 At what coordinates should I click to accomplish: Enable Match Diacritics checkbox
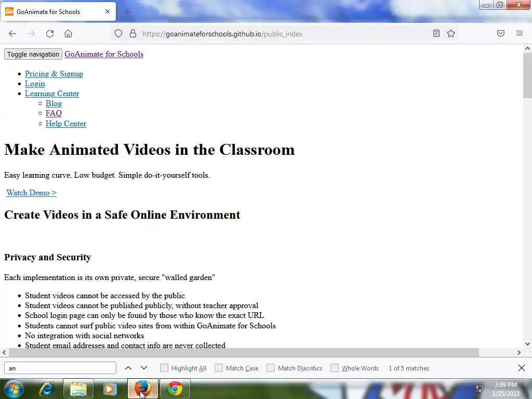tap(271, 368)
